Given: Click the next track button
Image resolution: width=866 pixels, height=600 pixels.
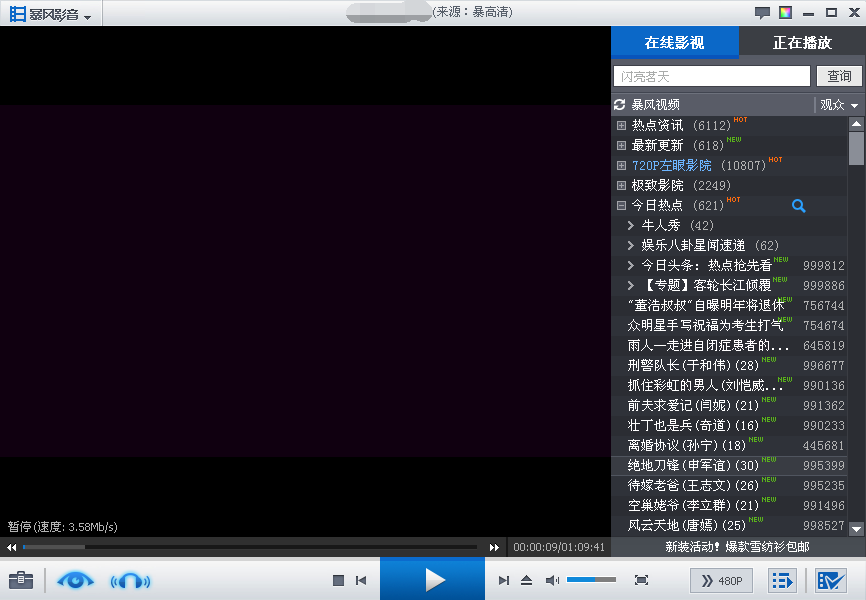Looking at the screenshot, I should click(503, 580).
